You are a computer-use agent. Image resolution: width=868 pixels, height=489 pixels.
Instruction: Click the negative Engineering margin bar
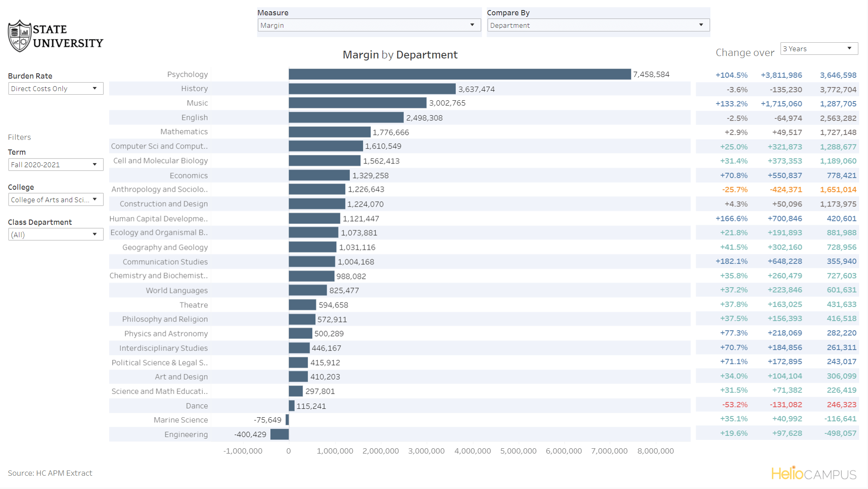click(279, 434)
